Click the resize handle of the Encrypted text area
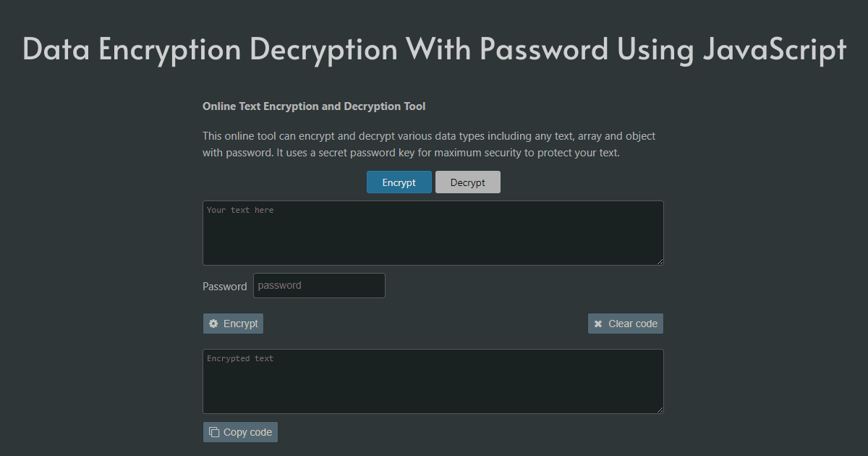This screenshot has width=868, height=456. pos(659,409)
